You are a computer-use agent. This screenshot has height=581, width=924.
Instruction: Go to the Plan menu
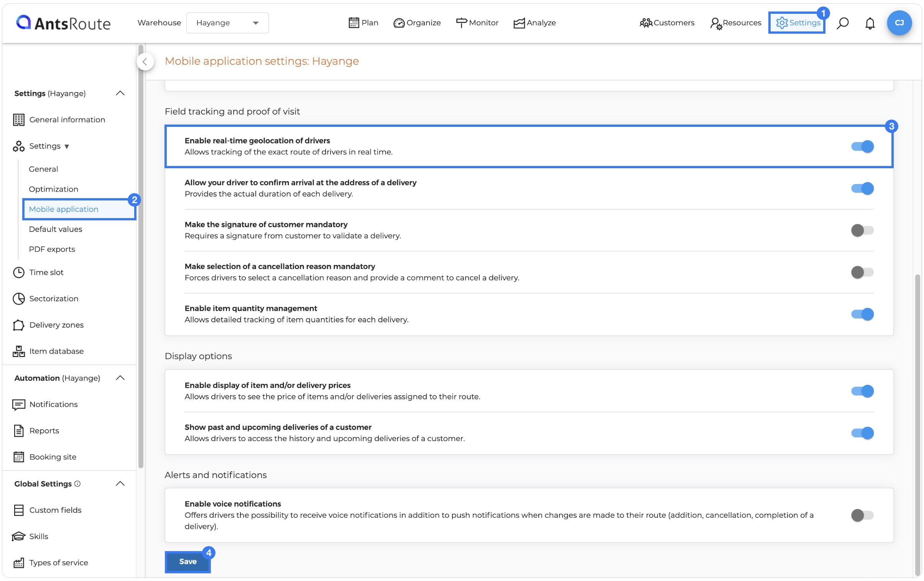pos(363,23)
